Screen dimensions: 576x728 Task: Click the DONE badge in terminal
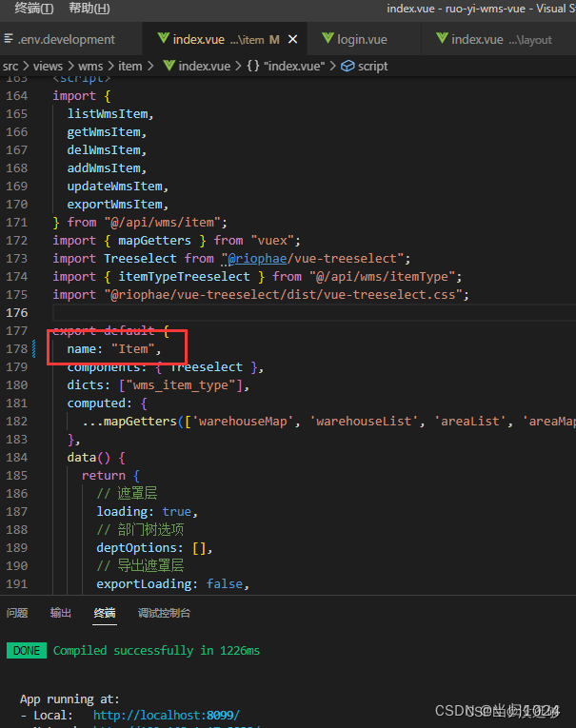click(27, 651)
